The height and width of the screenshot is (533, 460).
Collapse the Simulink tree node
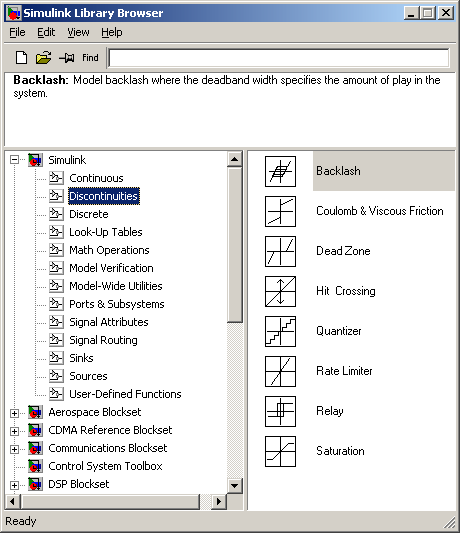click(x=14, y=159)
